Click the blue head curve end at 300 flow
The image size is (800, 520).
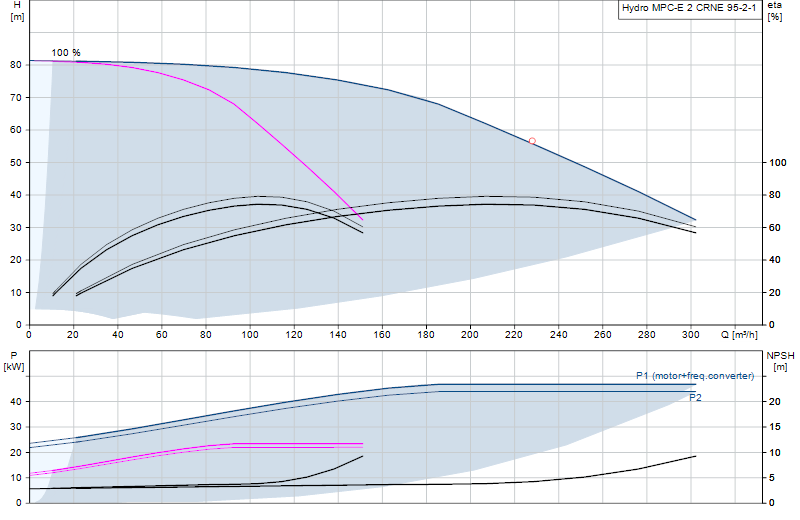pos(695,220)
